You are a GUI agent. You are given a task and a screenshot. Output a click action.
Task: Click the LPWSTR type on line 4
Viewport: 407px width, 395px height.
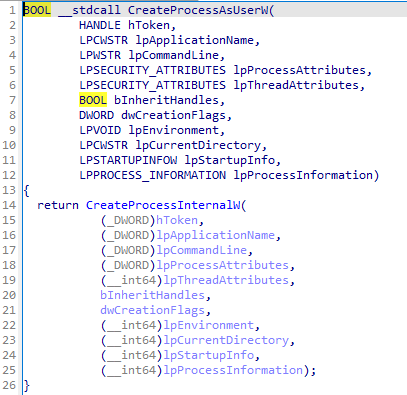pyautogui.click(x=100, y=55)
